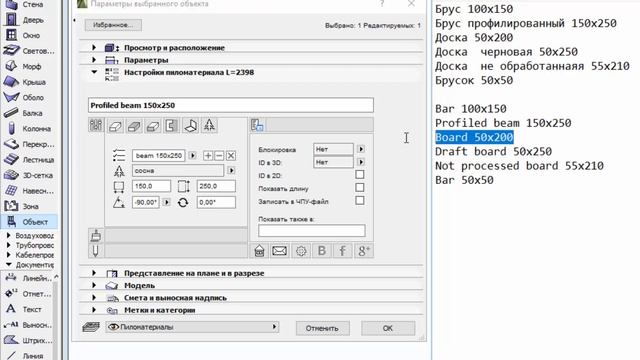This screenshot has width=640, height=360.
Task: Expand the 'Воздуховод' toolbox group
Action: coord(9,236)
